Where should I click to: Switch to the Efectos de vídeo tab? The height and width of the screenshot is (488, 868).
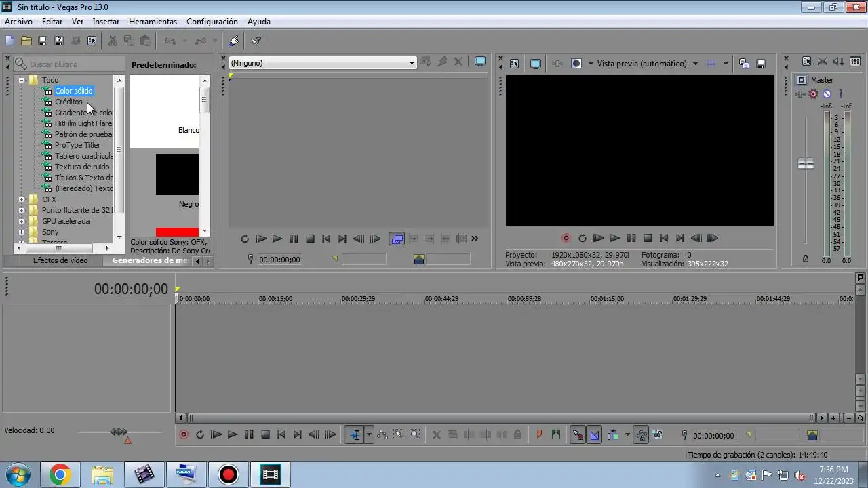(x=60, y=260)
